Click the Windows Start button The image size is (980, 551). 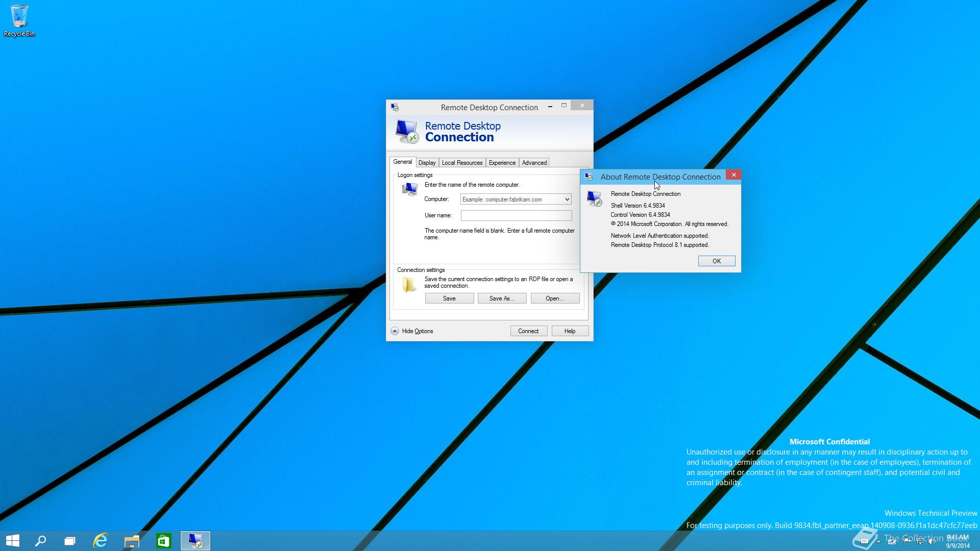click(x=13, y=541)
